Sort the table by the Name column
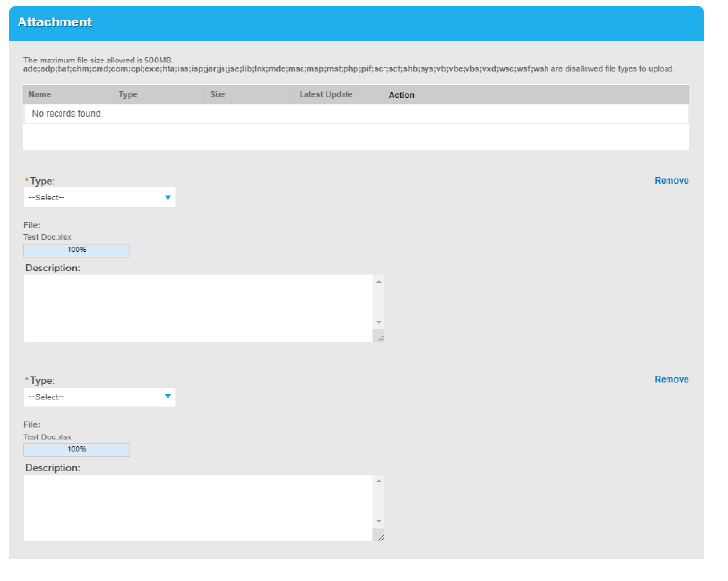This screenshot has height=581, width=728. point(40,95)
